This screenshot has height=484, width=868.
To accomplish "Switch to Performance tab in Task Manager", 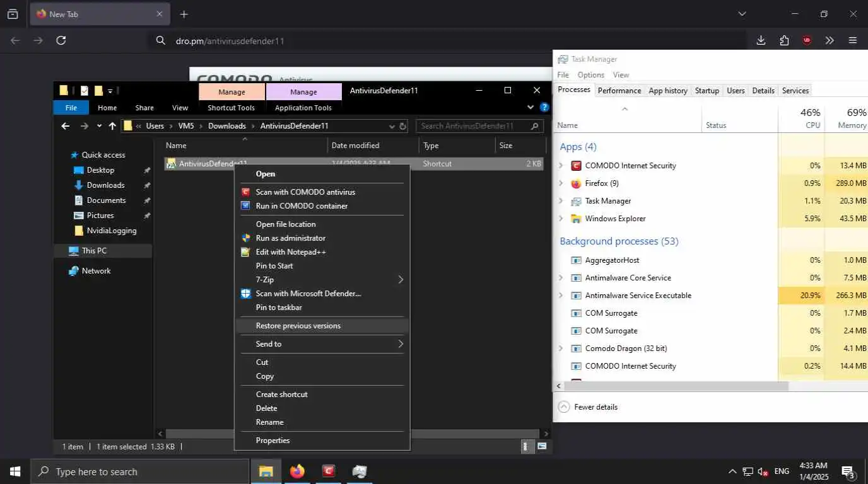I will tap(619, 91).
